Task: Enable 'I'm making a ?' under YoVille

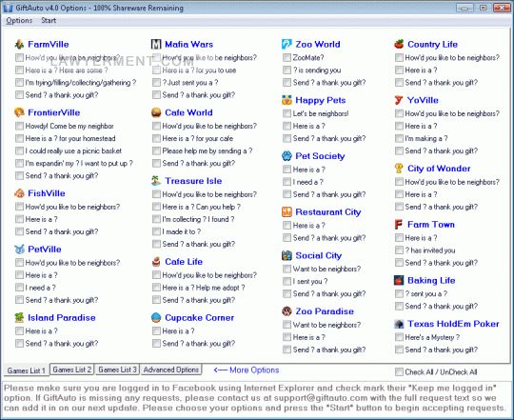Action: pyautogui.click(x=399, y=138)
